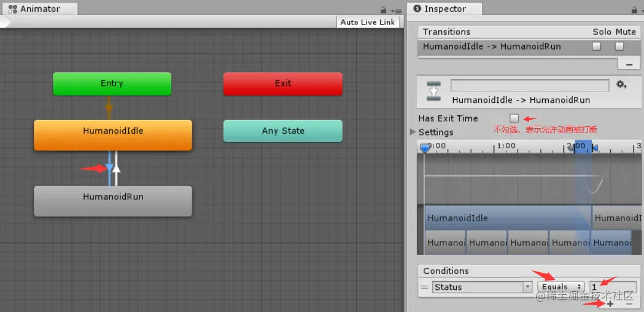Select the HumanoidIdle -> HumanoidRun row in Transitions list

[528, 47]
